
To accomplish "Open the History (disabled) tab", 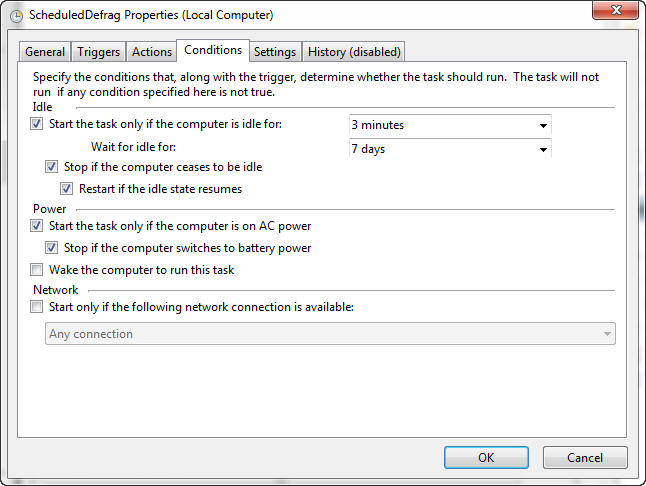I will pyautogui.click(x=354, y=52).
